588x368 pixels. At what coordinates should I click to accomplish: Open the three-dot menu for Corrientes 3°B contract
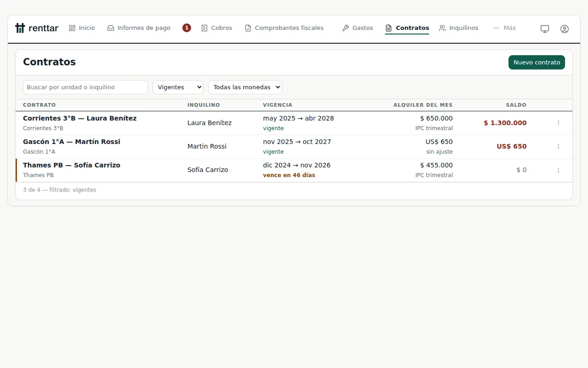point(558,123)
